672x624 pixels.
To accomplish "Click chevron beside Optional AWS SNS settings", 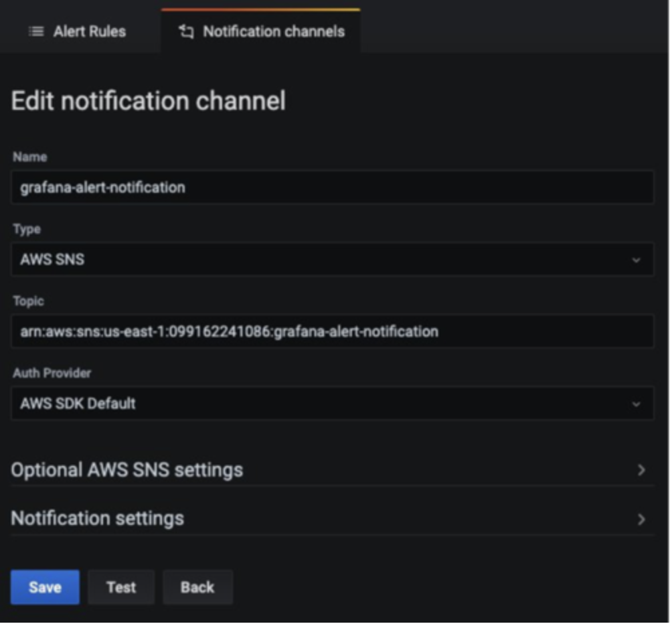I will click(x=642, y=470).
